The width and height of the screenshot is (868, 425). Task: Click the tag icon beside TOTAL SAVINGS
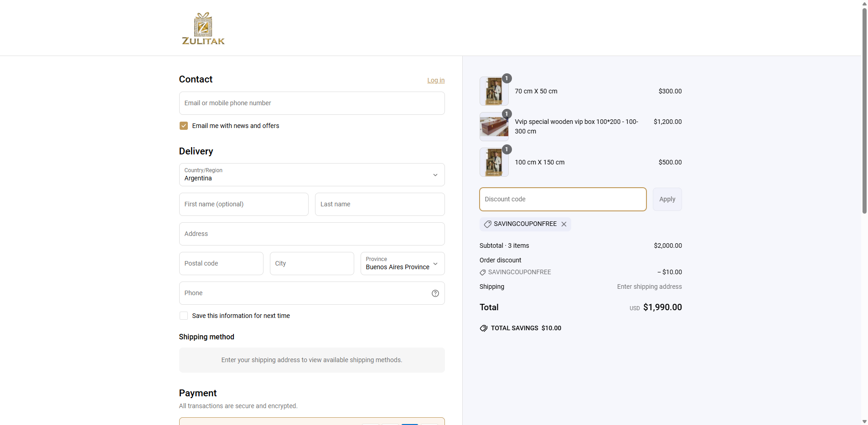coord(484,328)
